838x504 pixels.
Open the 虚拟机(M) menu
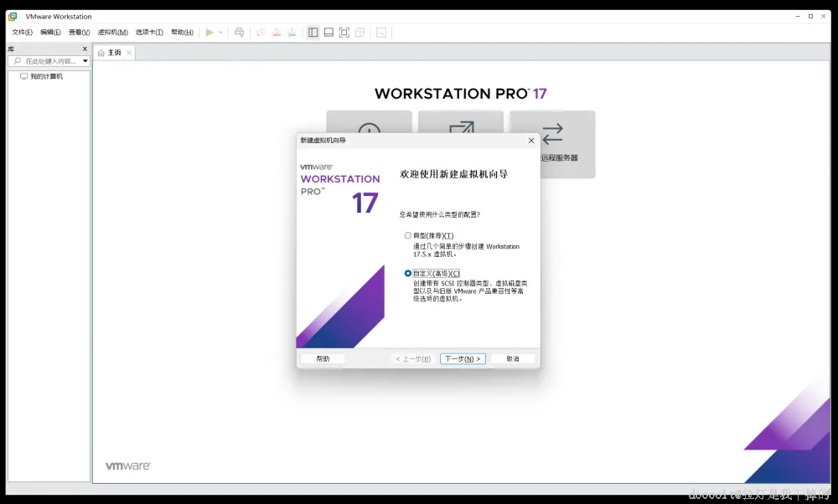pos(113,33)
